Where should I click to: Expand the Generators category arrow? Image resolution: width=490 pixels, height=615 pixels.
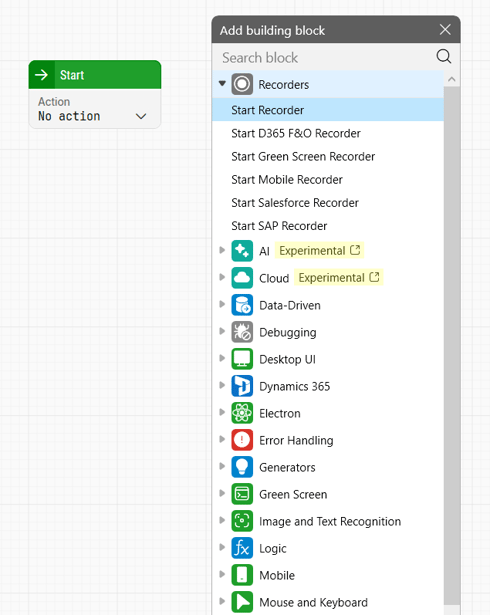click(222, 466)
